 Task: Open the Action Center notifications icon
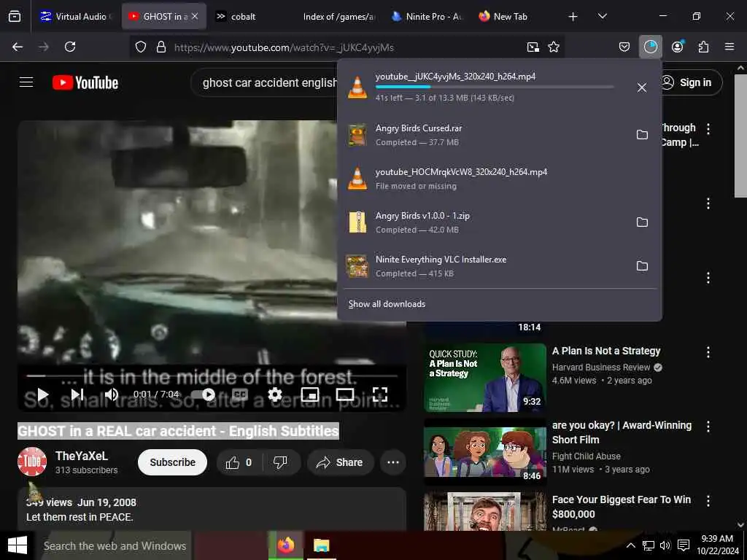point(683,545)
